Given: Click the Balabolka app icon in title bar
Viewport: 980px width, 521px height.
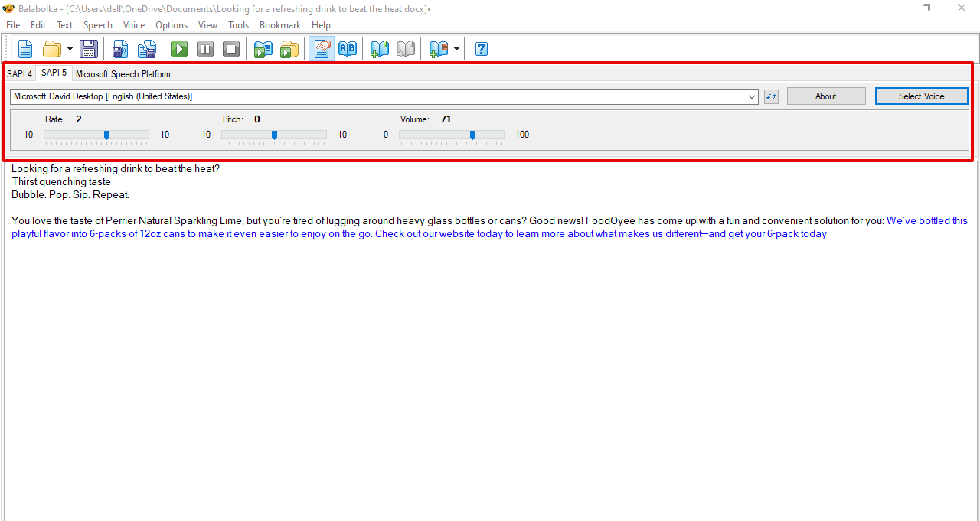Looking at the screenshot, I should tap(8, 8).
